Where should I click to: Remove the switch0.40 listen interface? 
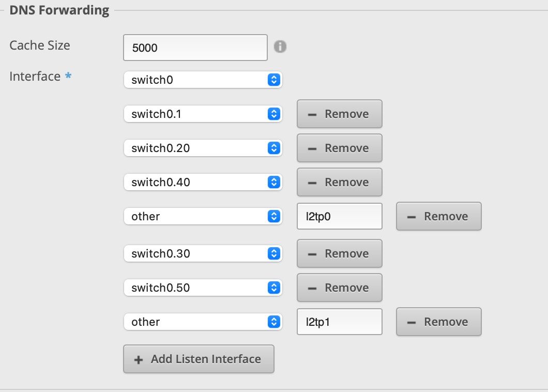click(339, 182)
